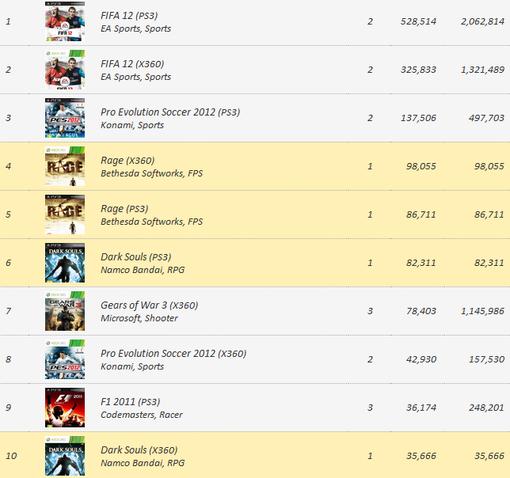Select the Rage (PS3) game title
This screenshot has height=478, width=510.
click(x=124, y=209)
